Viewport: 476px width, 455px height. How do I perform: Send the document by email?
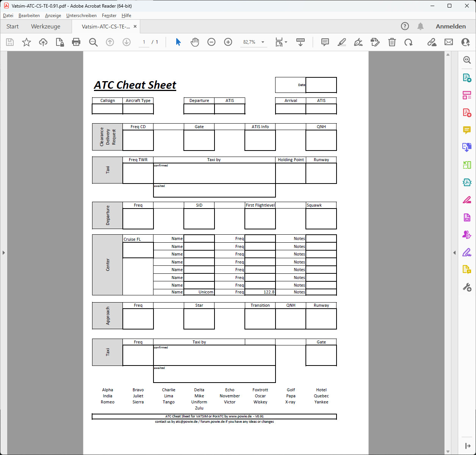449,42
